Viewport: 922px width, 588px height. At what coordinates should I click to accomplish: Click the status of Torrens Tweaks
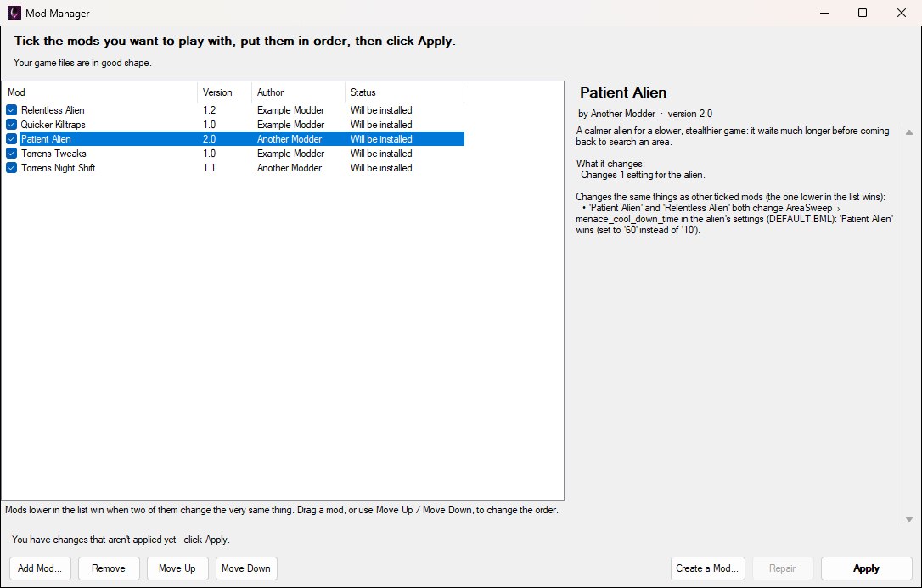[381, 154]
